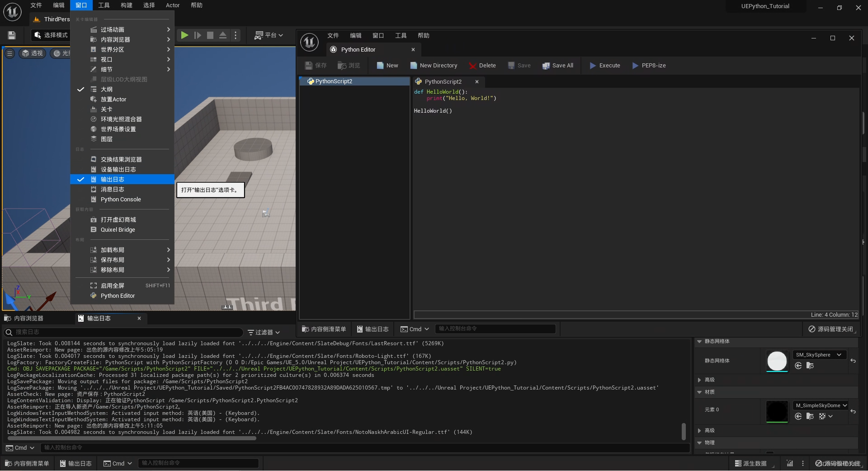Click the save disk icon in main toolbar
The image size is (868, 471).
pyautogui.click(x=12, y=35)
